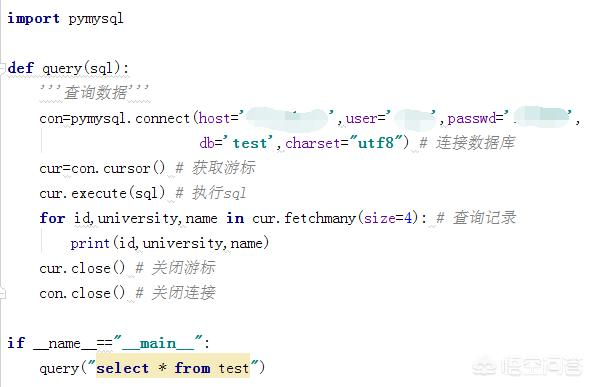Screen dimensions: 594x387
Task: Click the highlighted select * from test string
Action: point(173,368)
